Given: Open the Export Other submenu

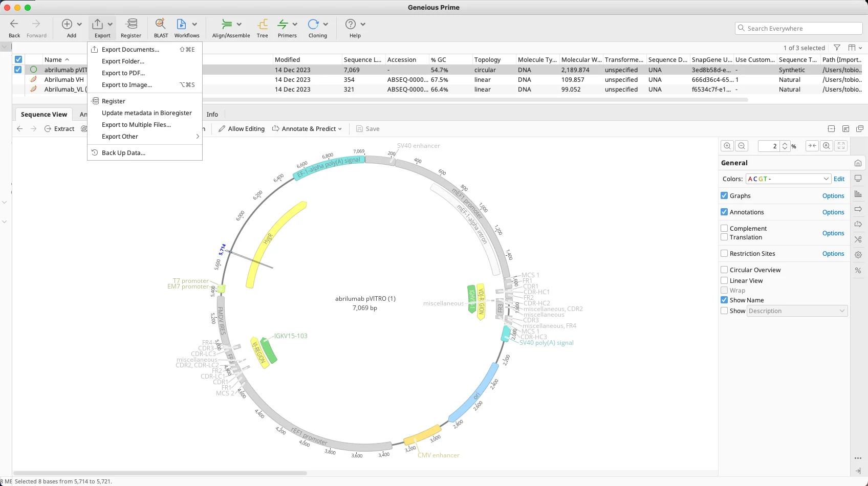Looking at the screenshot, I should click(145, 137).
